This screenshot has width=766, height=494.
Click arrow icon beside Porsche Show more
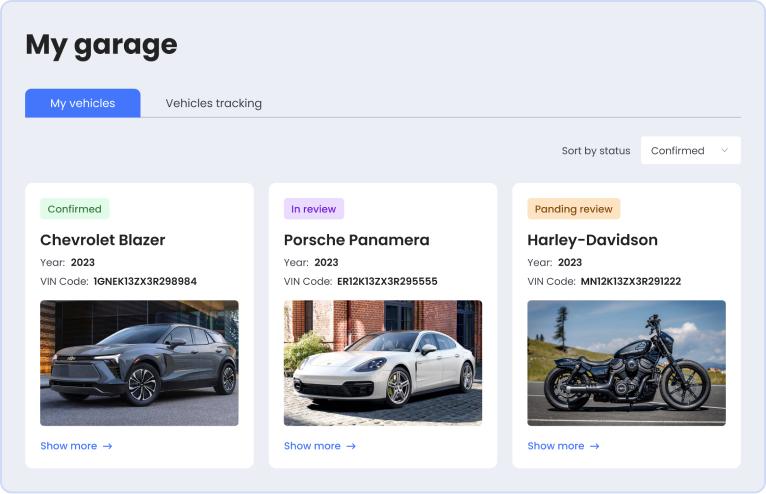click(x=351, y=446)
